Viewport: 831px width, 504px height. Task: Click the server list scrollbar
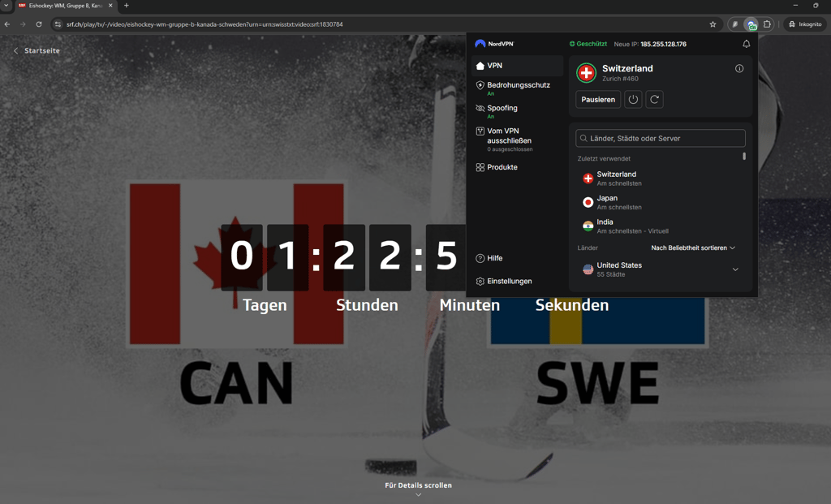point(744,157)
